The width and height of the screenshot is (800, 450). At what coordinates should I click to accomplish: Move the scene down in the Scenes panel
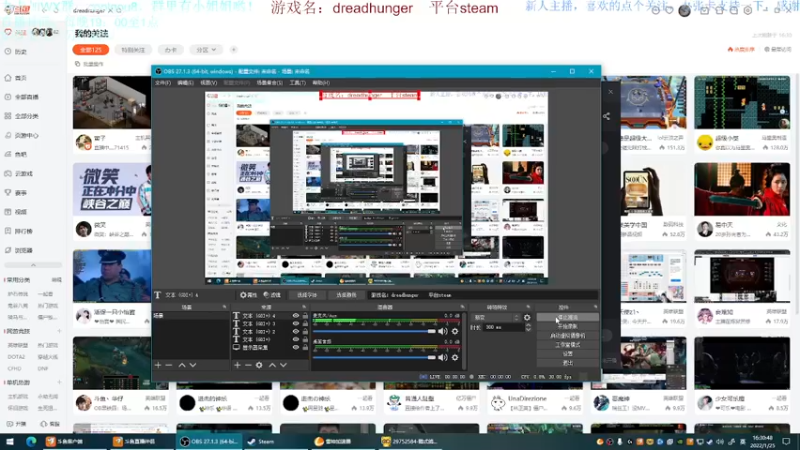pos(193,365)
